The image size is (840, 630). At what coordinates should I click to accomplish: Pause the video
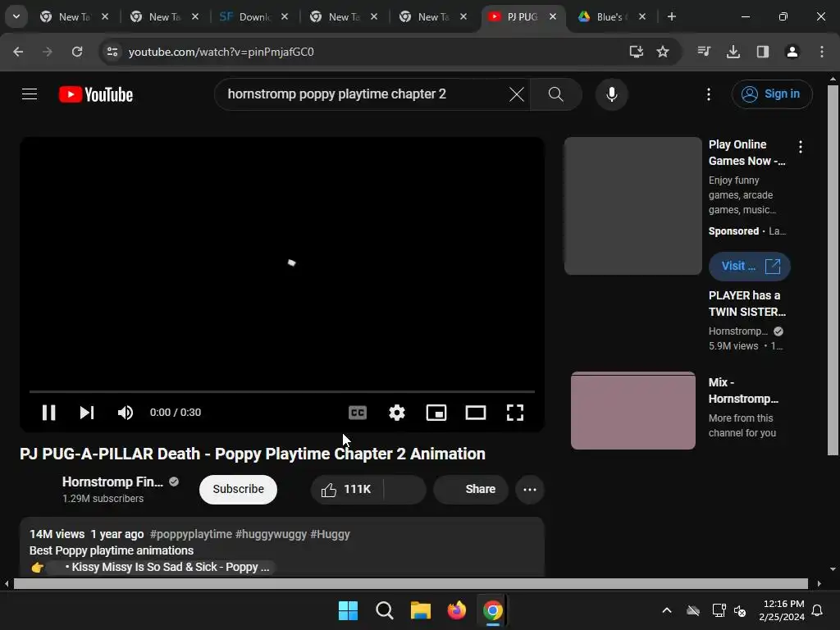pyautogui.click(x=48, y=413)
